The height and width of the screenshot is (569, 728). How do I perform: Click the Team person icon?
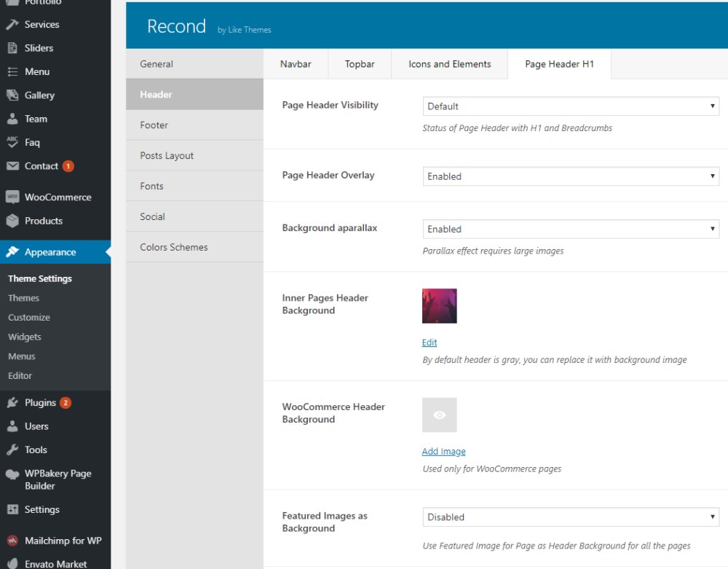12,119
